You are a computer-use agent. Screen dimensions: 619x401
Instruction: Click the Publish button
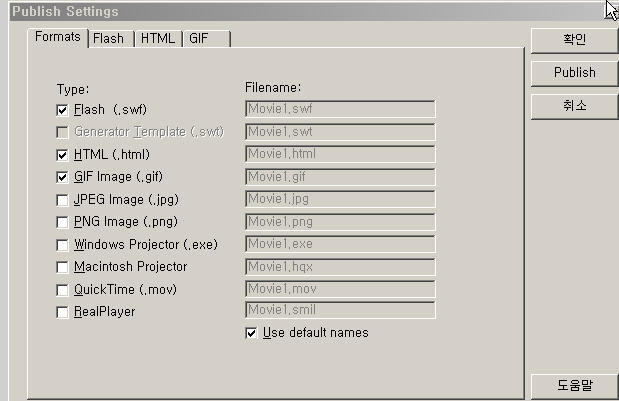[574, 73]
